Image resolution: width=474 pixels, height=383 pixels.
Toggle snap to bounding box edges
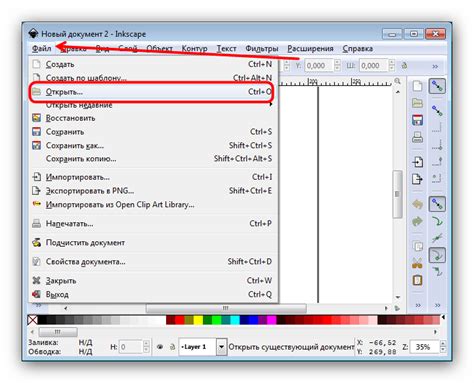tap(437, 128)
